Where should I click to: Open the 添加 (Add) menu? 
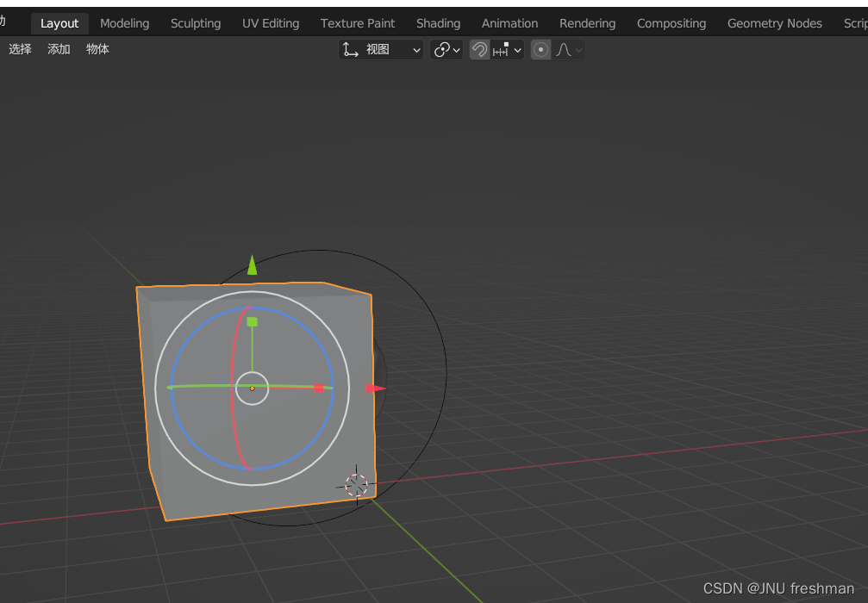pyautogui.click(x=59, y=49)
